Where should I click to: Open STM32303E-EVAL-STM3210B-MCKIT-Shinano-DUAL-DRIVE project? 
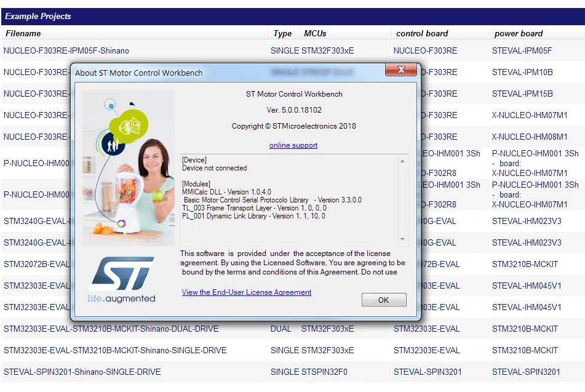click(111, 329)
